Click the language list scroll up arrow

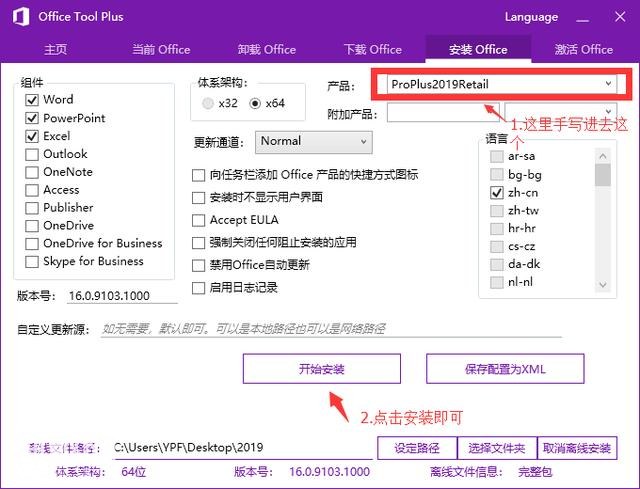point(603,156)
